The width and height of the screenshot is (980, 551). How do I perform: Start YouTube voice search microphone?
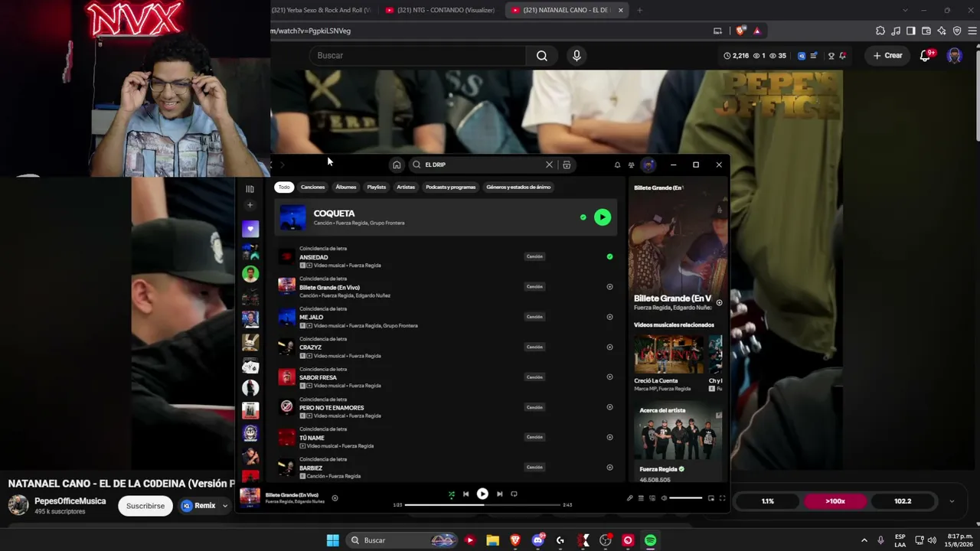577,55
